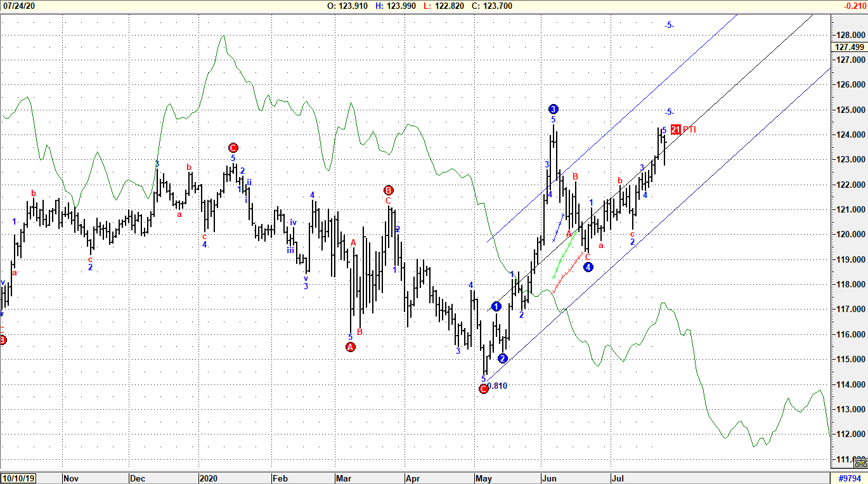
Task: Click the 0.810 retracement label
Action: click(x=498, y=386)
